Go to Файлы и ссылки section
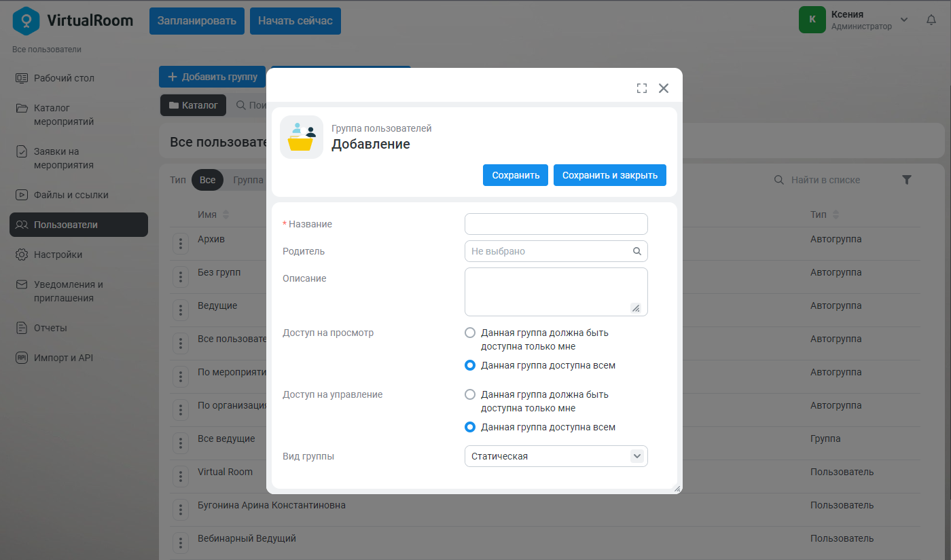 pos(79,195)
